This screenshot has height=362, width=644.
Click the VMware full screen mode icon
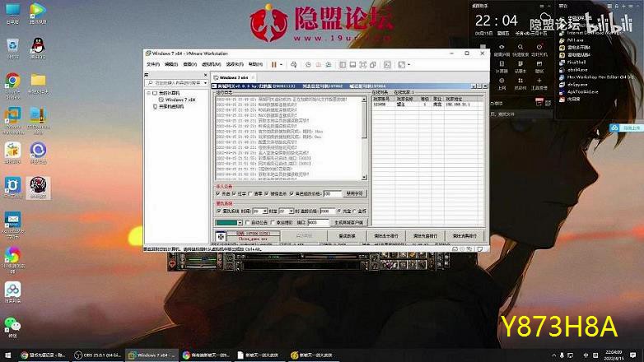pos(362,64)
